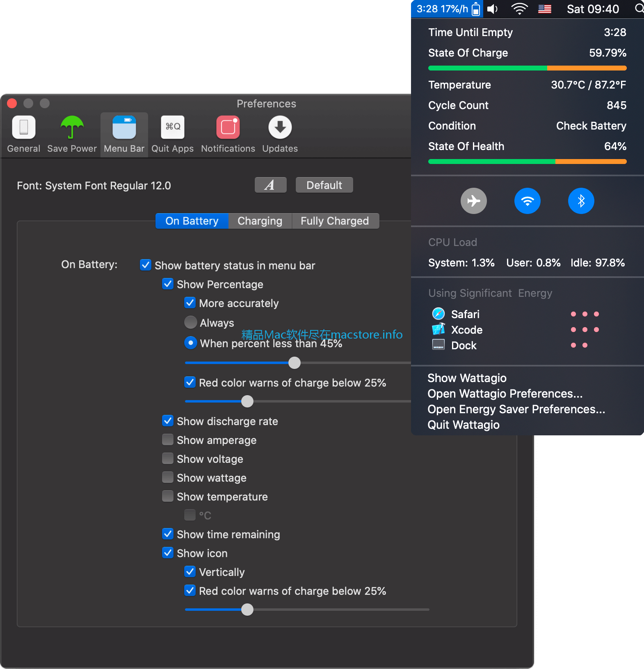Toggle Show discharge rate checkbox
The image size is (644, 669).
pyautogui.click(x=168, y=421)
